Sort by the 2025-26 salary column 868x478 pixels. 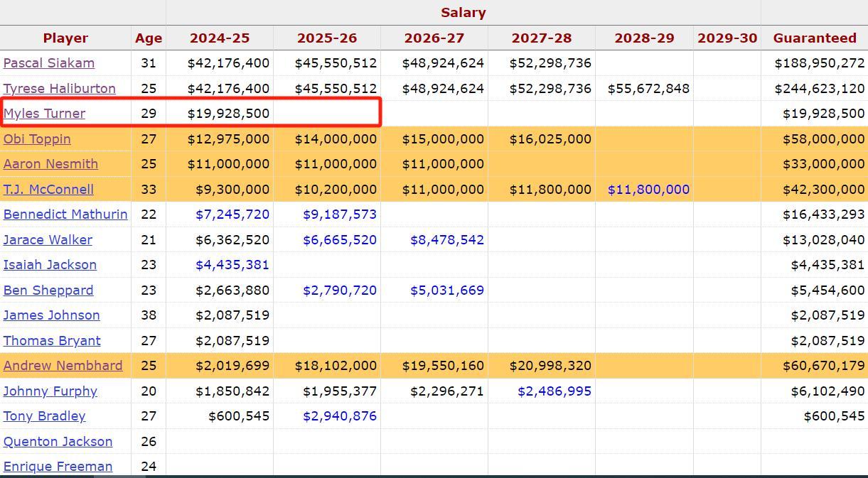[327, 38]
